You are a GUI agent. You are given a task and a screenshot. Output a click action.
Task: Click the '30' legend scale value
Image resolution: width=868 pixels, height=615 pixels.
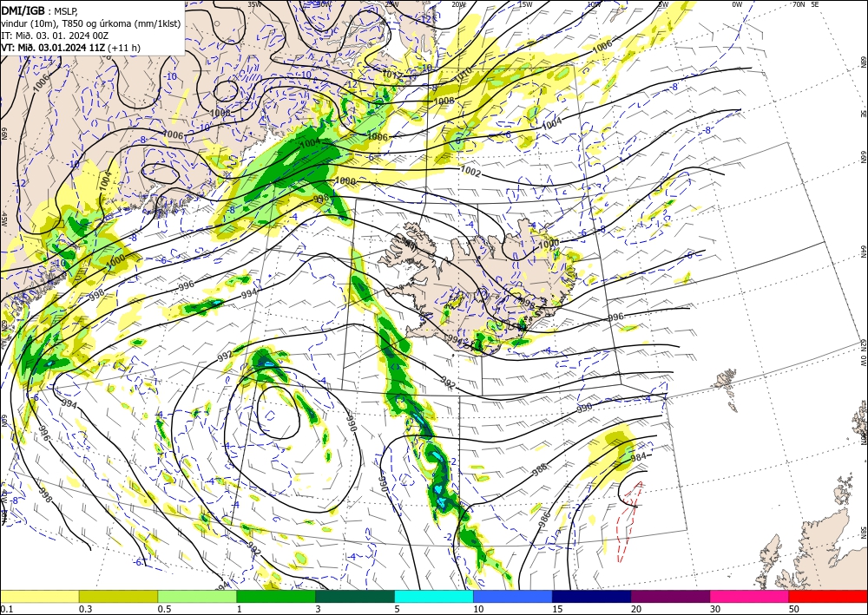click(715, 609)
